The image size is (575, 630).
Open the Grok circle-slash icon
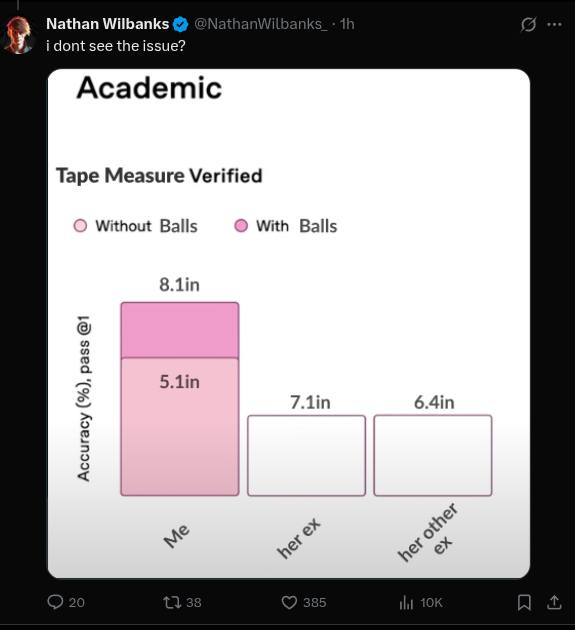tap(528, 25)
